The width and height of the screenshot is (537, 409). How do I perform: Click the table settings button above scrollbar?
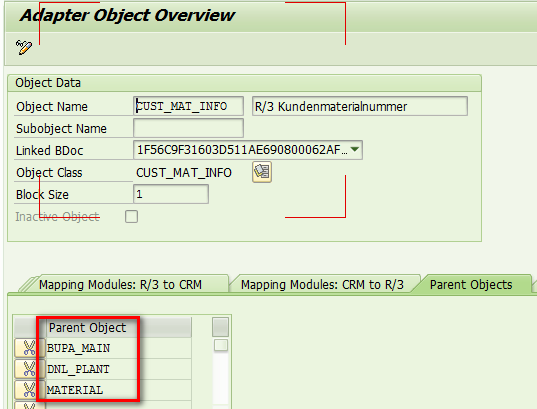[x=220, y=327]
